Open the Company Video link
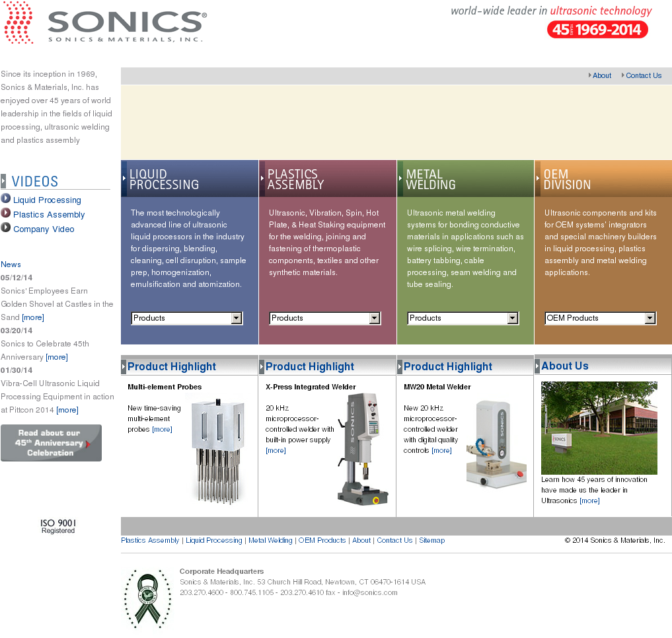672x638 pixels. (44, 229)
